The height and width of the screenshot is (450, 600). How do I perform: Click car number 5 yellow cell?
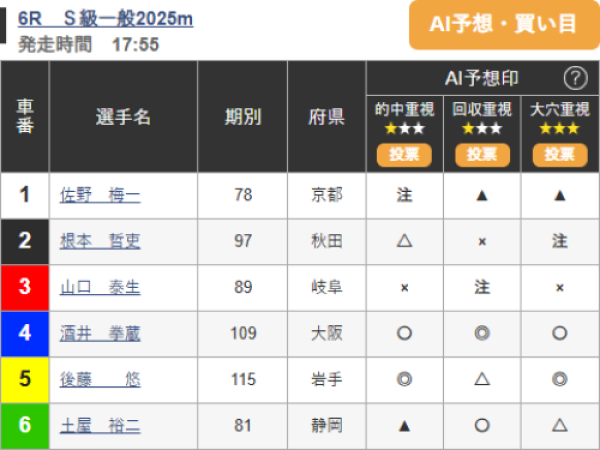click(x=25, y=380)
